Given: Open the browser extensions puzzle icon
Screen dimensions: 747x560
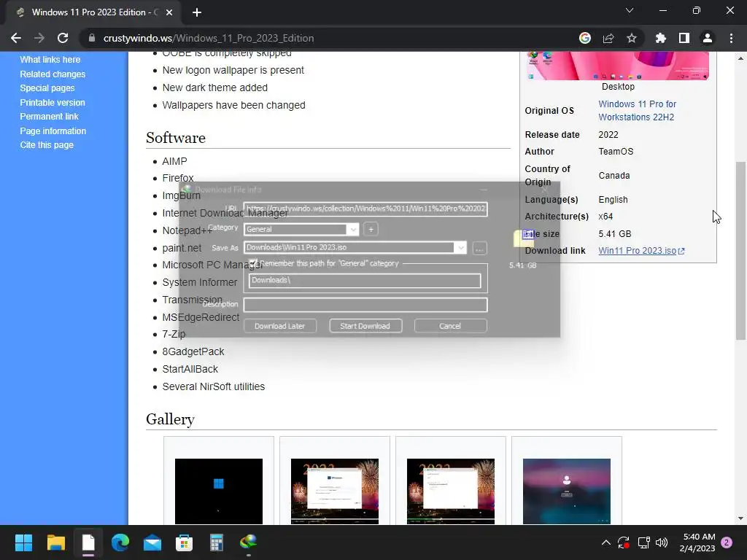Looking at the screenshot, I should click(660, 38).
